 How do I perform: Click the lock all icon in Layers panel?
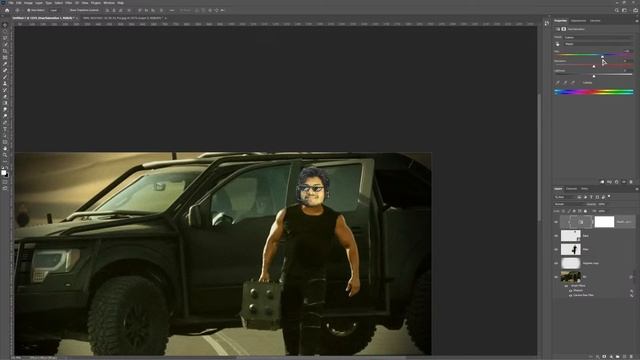[585, 211]
